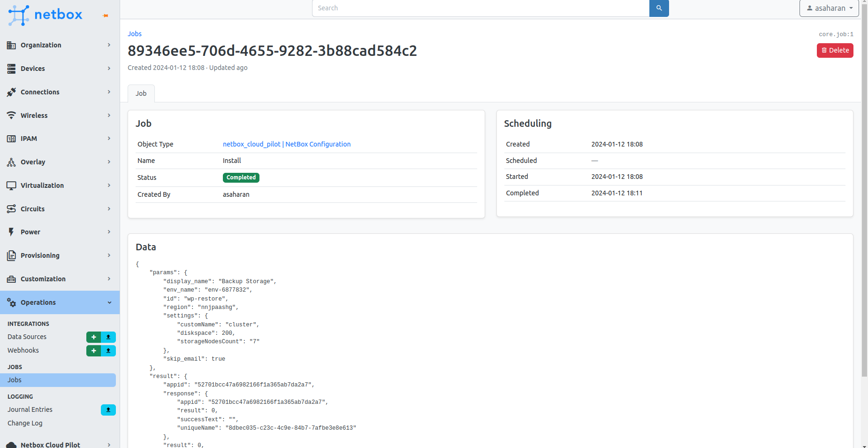Import Journal Entries with upload icon
868x448 pixels.
click(108, 410)
